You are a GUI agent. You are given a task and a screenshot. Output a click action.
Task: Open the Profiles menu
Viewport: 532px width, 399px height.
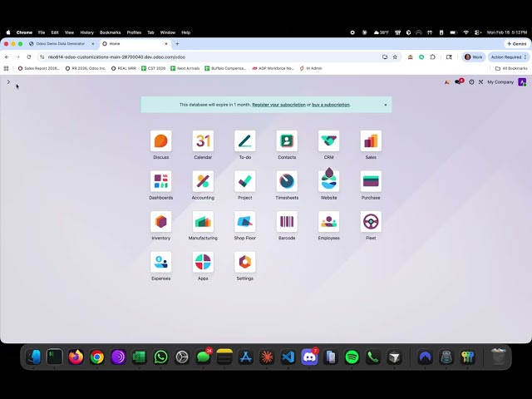click(x=134, y=32)
